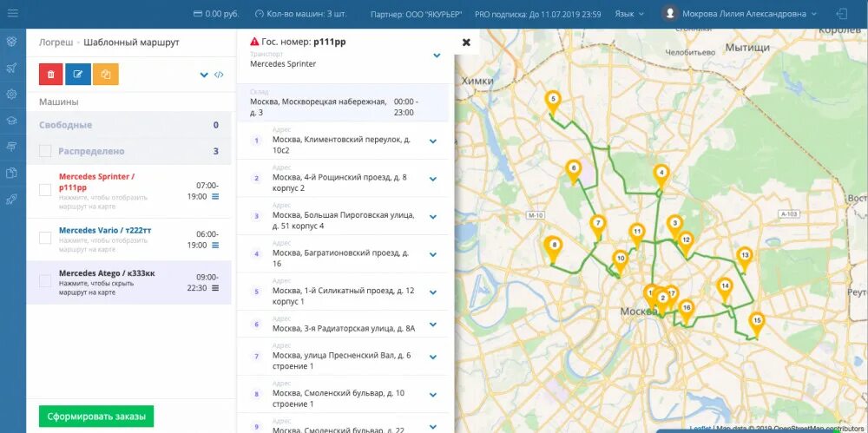Open the signpost sidebar icon
Image resolution: width=868 pixels, height=433 pixels.
[11, 146]
